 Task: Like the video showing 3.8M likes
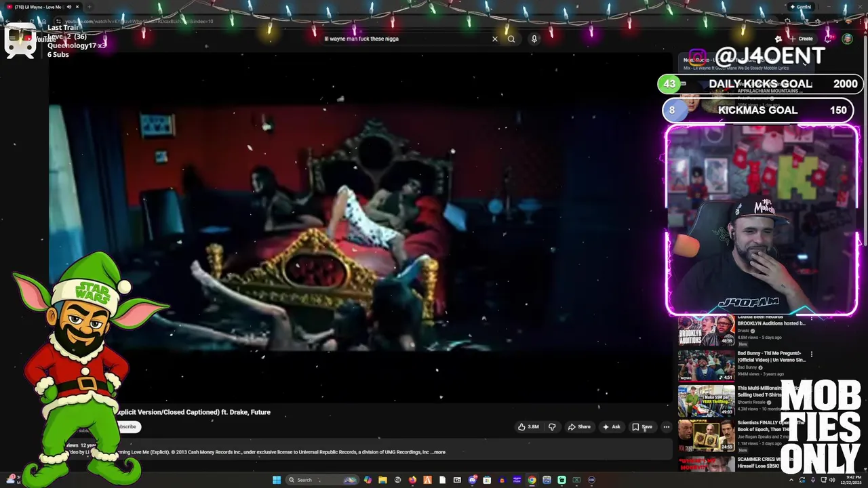coord(528,427)
